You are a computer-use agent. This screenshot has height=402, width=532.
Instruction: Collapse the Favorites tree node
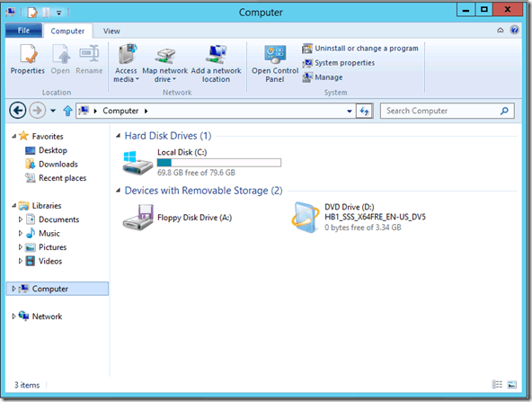(13, 136)
